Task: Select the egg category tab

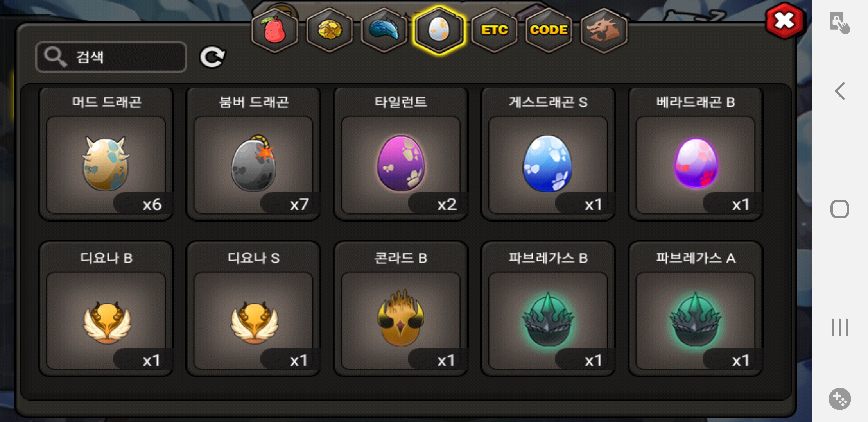Action: pos(439,30)
